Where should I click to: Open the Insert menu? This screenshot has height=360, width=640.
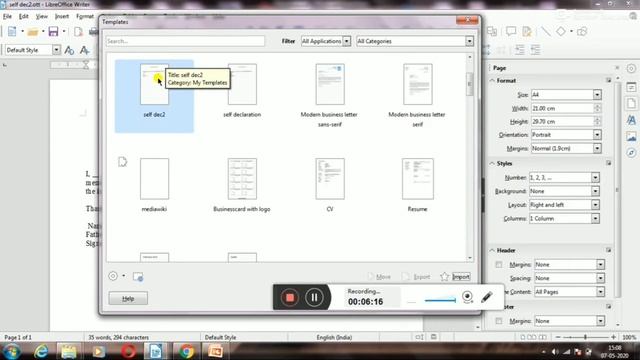coord(62,16)
